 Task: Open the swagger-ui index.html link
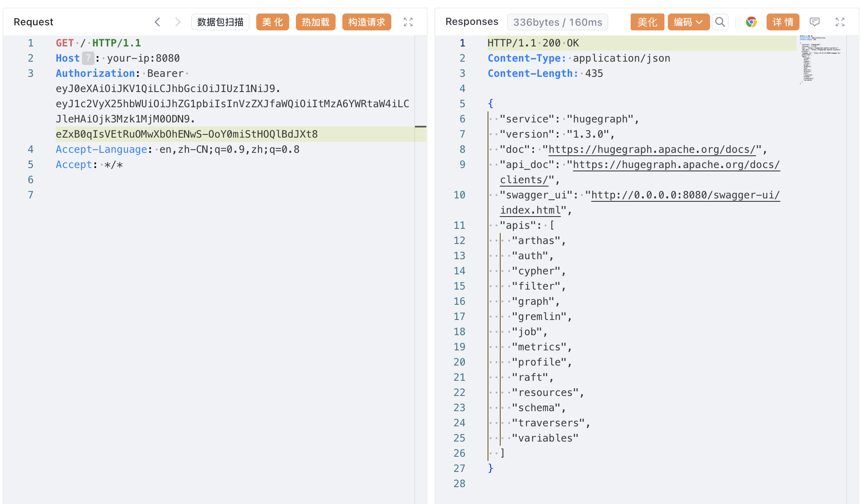pos(685,195)
